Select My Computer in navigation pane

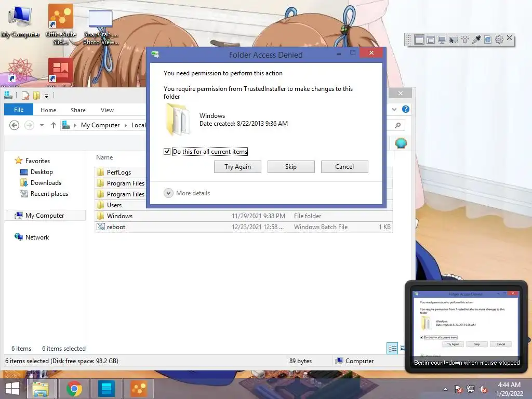(x=45, y=216)
